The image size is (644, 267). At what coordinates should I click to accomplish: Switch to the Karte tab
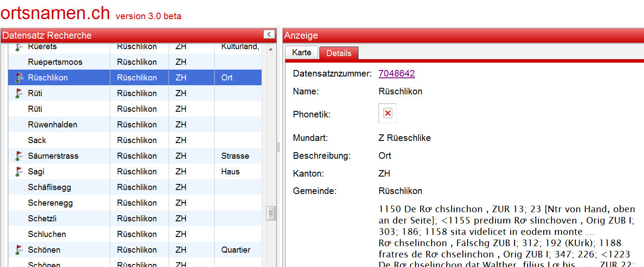302,53
